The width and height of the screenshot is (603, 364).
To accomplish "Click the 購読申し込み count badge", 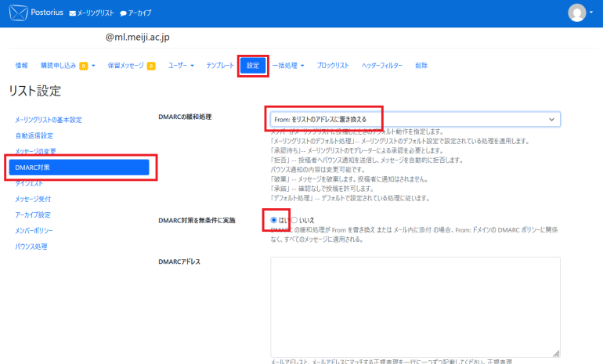I will pos(83,66).
